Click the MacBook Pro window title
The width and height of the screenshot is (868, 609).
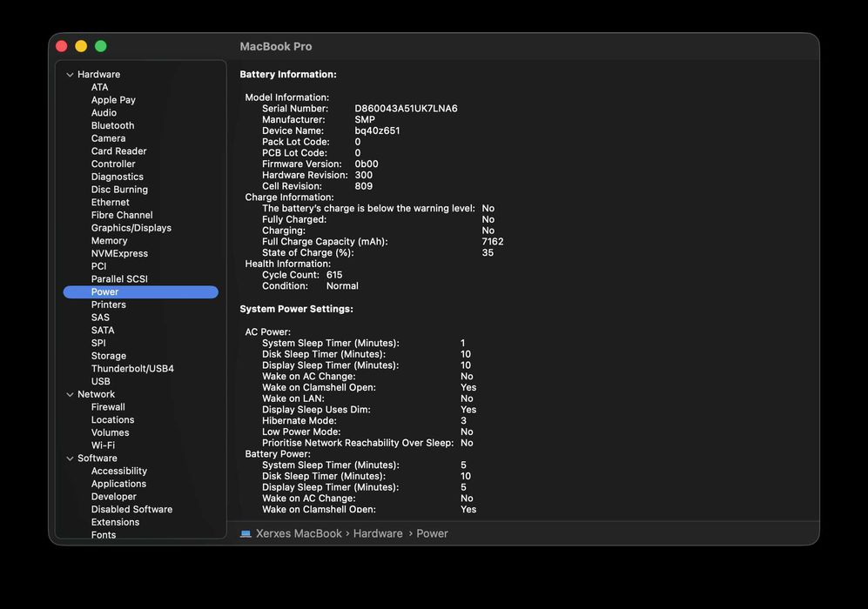click(276, 46)
